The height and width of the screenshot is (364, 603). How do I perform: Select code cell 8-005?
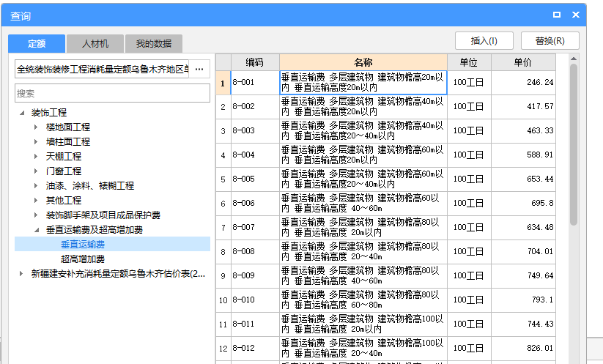[255, 179]
